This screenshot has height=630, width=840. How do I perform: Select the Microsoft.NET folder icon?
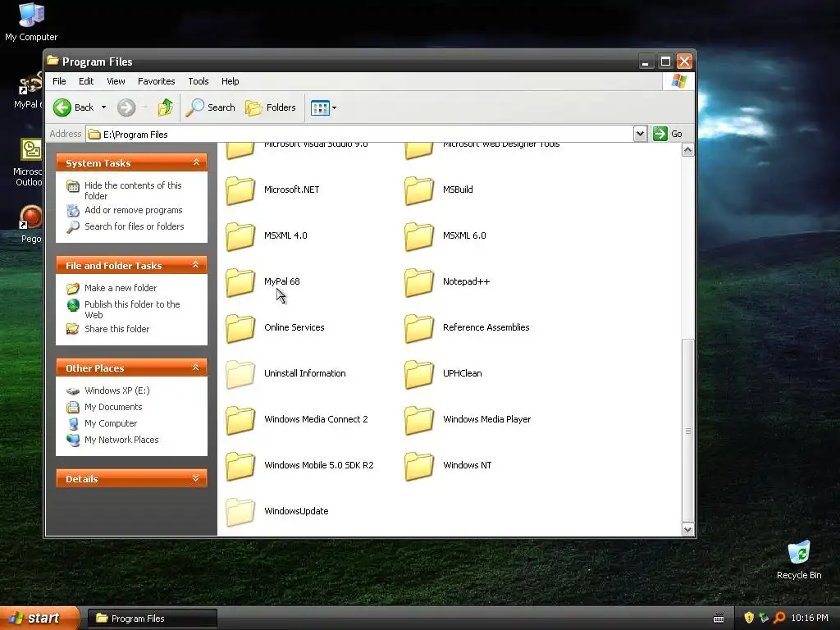pyautogui.click(x=240, y=190)
